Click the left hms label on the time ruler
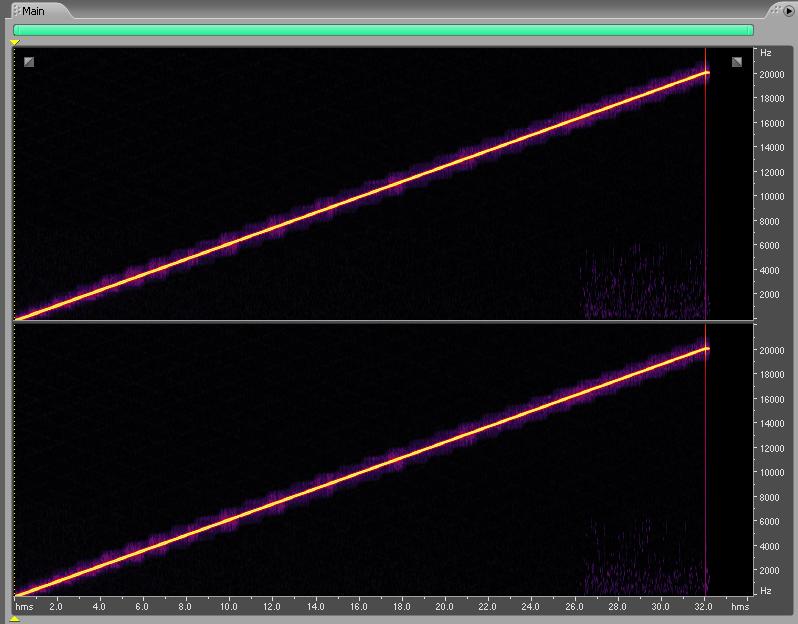The image size is (798, 624). pos(24,607)
